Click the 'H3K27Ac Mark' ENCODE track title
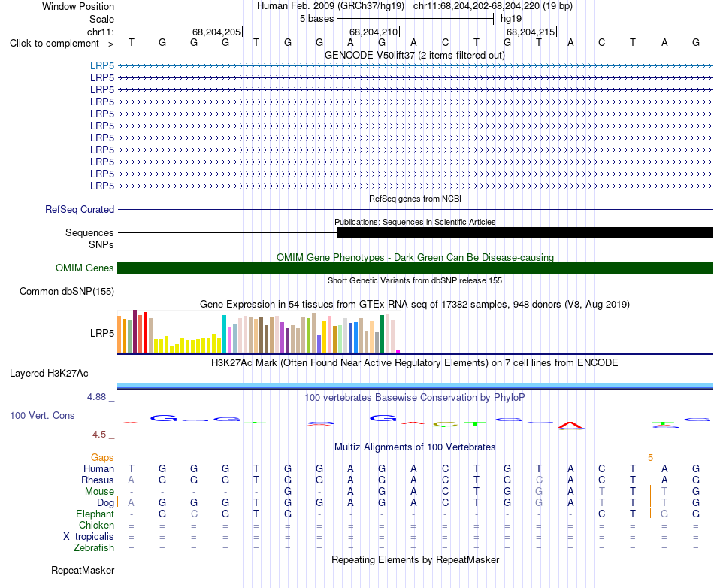Viewport: 714px width, 588px height. click(415, 363)
